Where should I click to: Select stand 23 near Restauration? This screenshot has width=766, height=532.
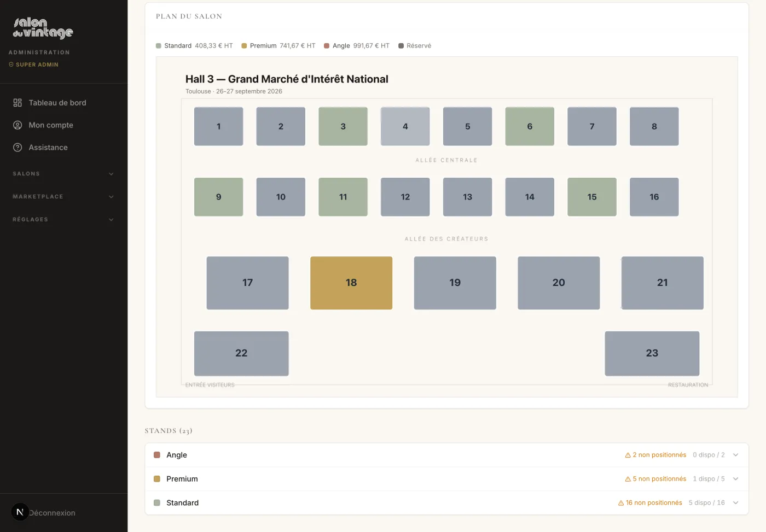point(652,353)
